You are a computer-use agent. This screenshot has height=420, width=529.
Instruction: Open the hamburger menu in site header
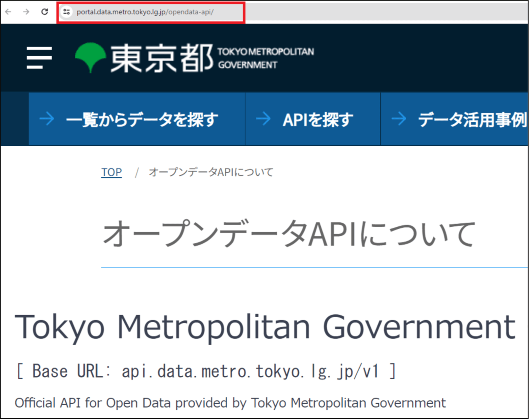[39, 58]
